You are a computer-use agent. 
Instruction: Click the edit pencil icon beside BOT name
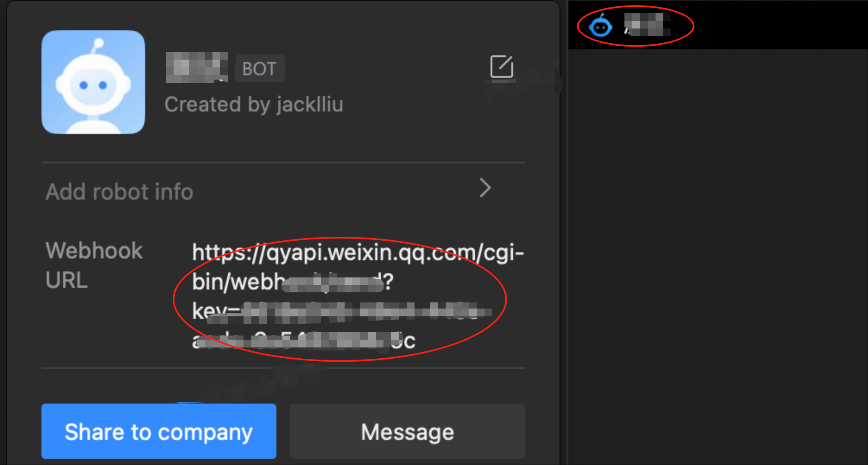(x=502, y=67)
